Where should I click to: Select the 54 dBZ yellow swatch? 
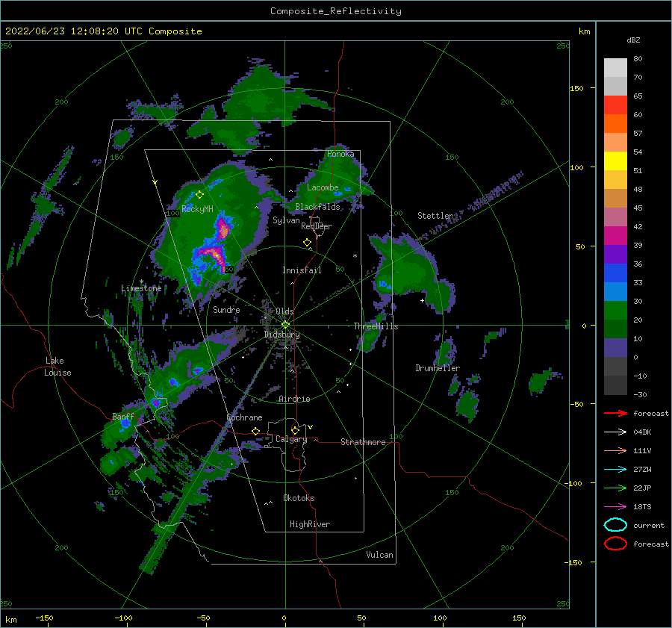(615, 161)
